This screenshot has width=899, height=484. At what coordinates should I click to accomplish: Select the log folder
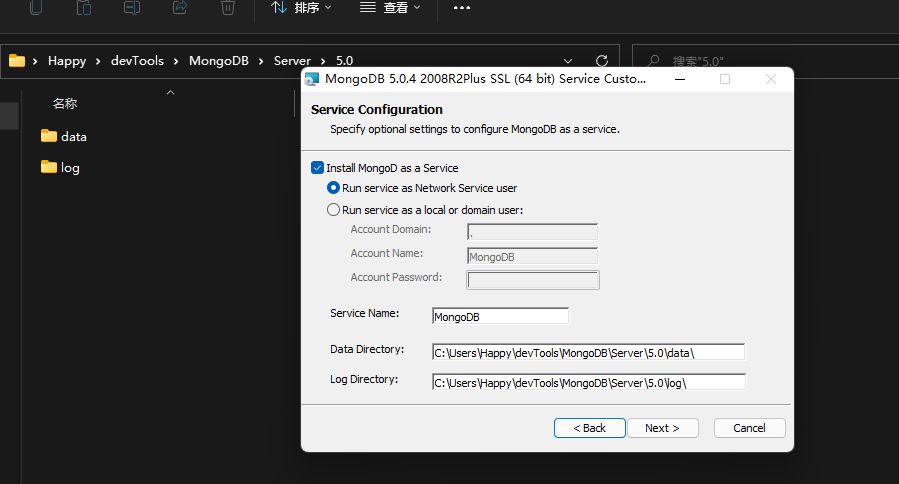[x=60, y=167]
